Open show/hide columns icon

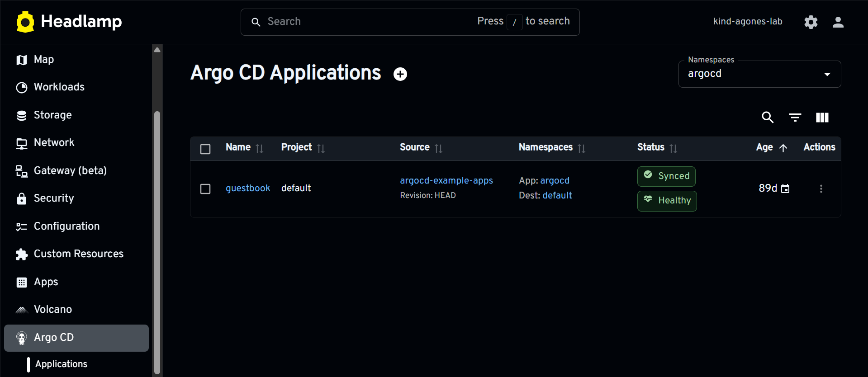pos(822,118)
